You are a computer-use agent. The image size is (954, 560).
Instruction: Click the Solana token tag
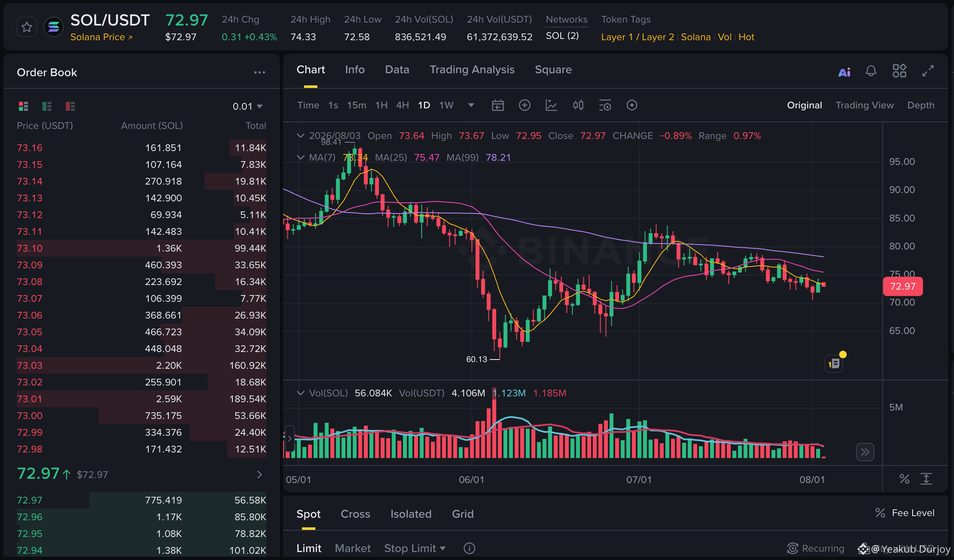696,37
